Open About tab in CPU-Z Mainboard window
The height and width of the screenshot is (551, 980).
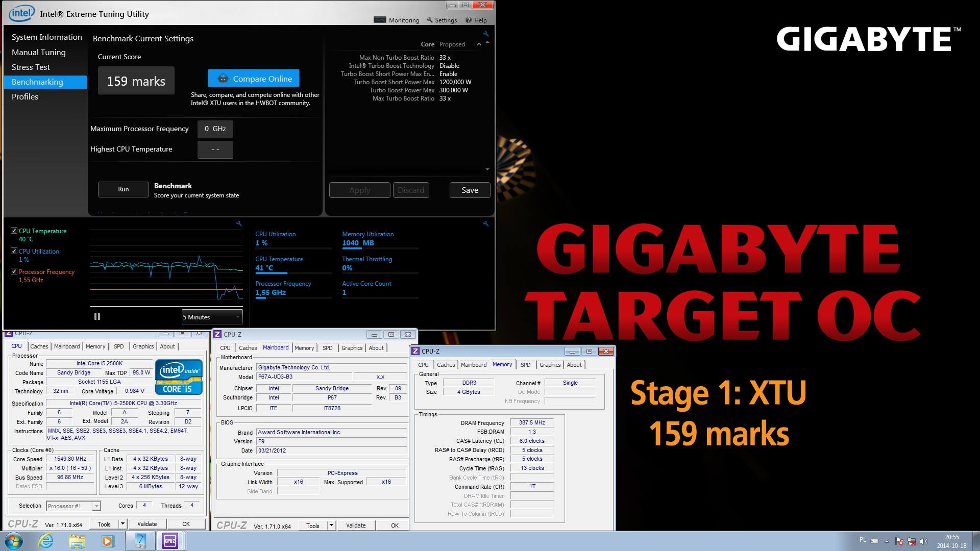click(x=376, y=348)
